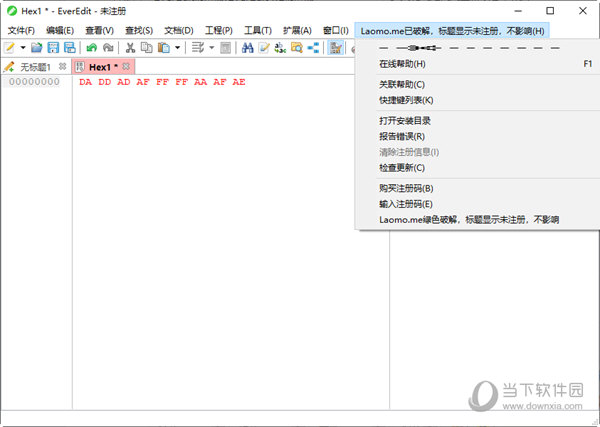Click the gray page toolbar icon
600x427 pixels.
225,48
